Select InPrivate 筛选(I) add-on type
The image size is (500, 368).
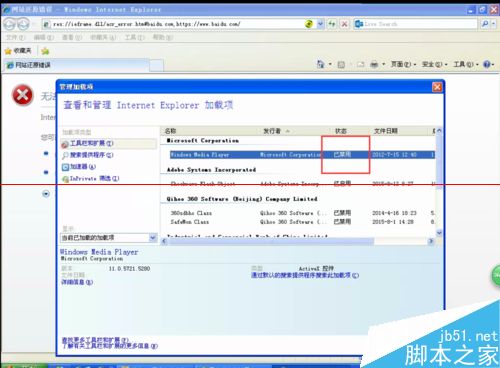click(90, 179)
